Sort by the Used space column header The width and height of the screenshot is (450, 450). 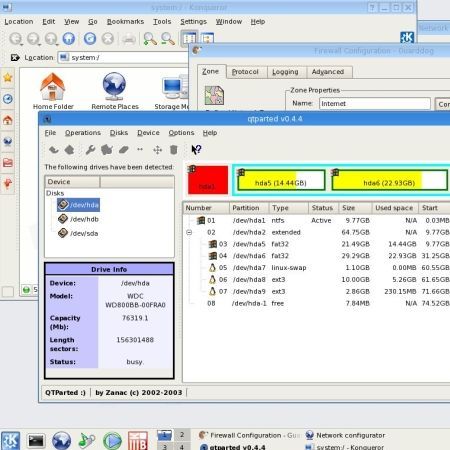(395, 208)
